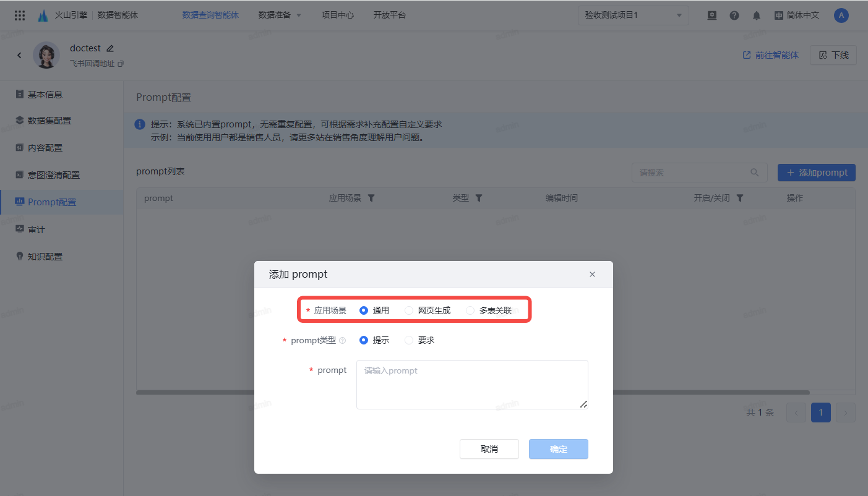Click the 编辑时间 column header
Image resolution: width=868 pixels, height=496 pixels.
561,198
